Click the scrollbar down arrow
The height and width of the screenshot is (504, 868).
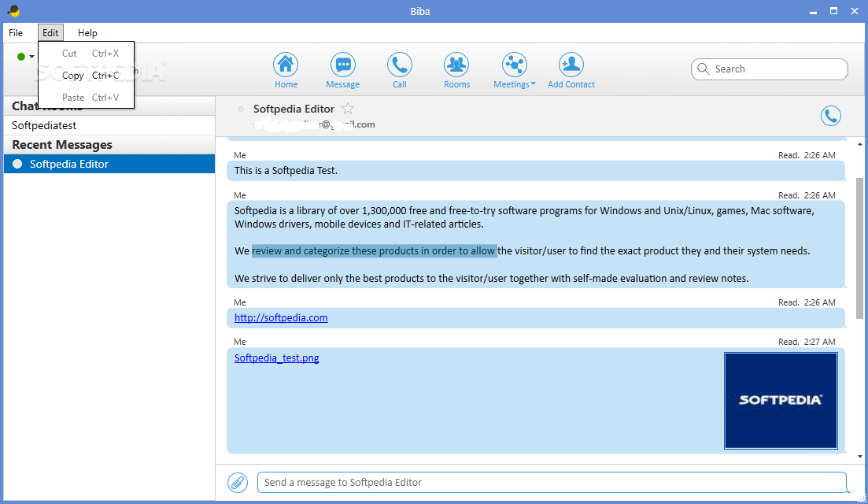[859, 457]
